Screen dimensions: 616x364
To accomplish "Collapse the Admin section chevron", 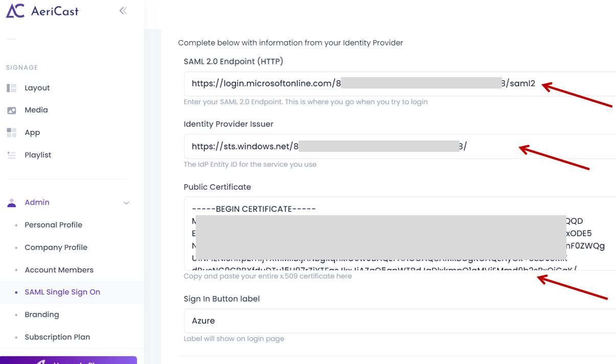I will tap(126, 203).
